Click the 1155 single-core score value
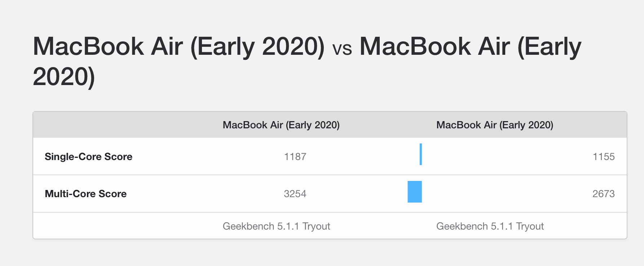The height and width of the screenshot is (266, 644). [604, 156]
